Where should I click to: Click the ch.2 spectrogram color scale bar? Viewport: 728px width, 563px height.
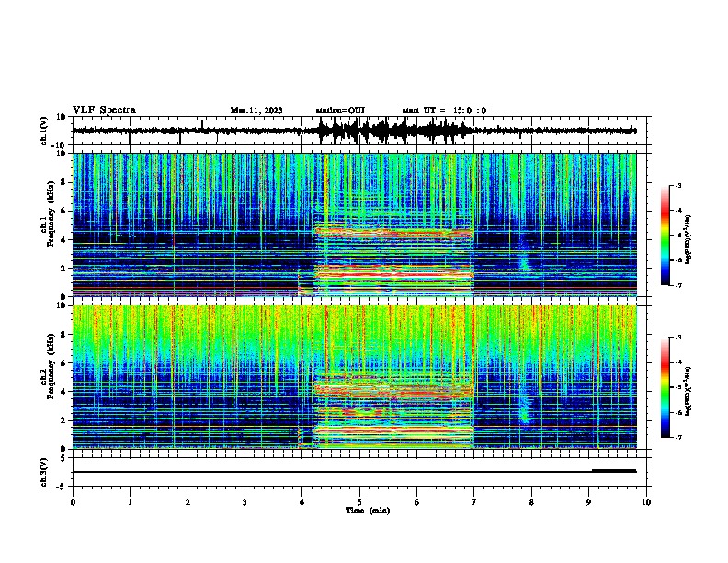[665, 387]
